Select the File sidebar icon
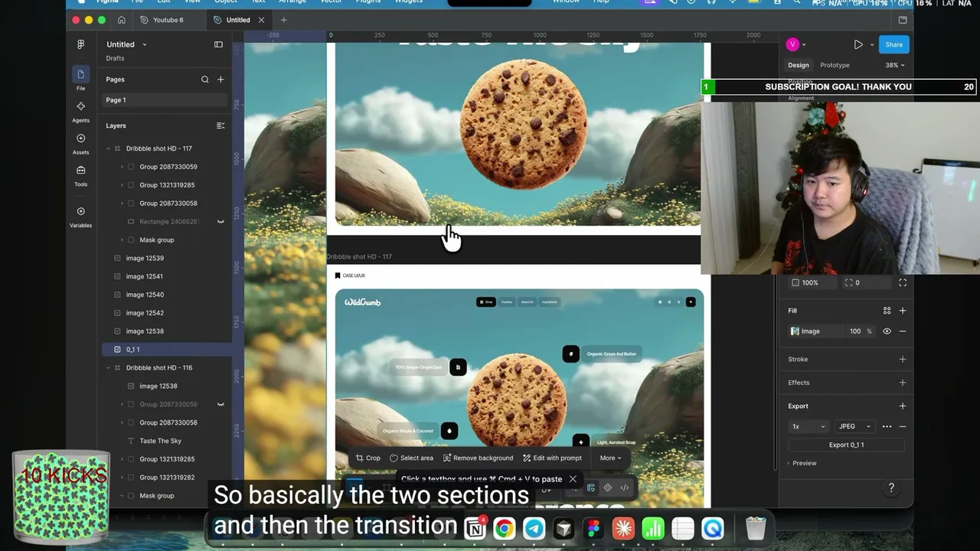The width and height of the screenshot is (980, 551). click(80, 74)
